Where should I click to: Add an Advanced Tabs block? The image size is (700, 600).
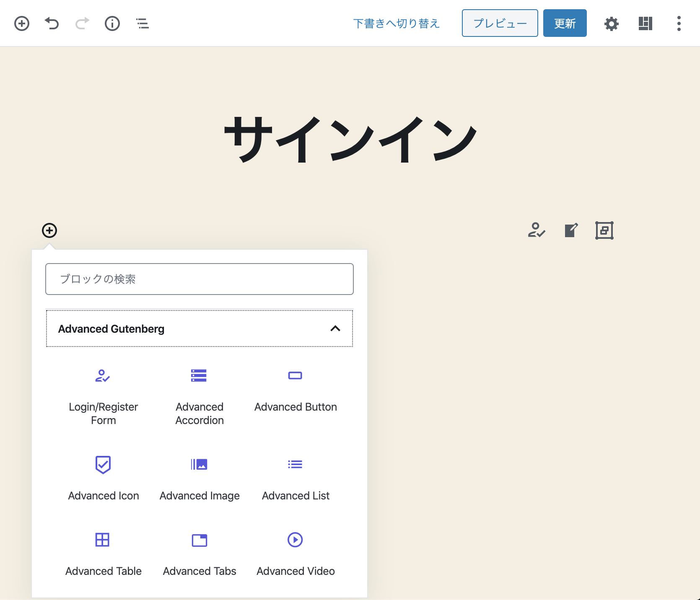(199, 553)
